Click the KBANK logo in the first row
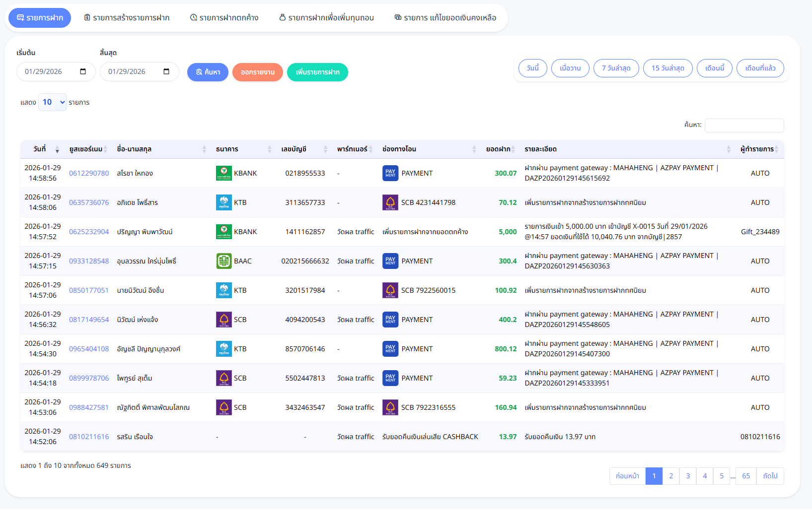812x519 pixels. coord(224,173)
